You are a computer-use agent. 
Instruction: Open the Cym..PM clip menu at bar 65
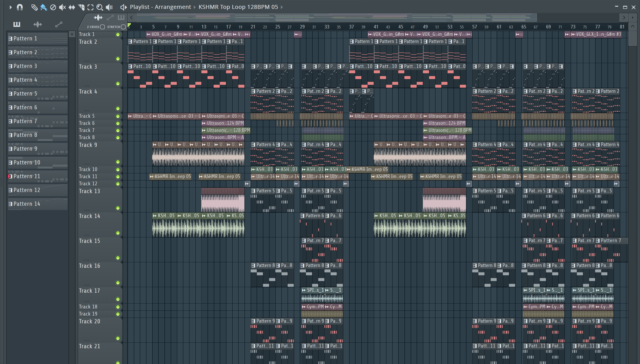[525, 307]
